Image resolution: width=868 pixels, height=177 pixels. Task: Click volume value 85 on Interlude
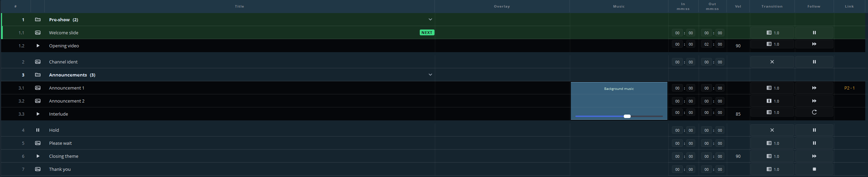coord(738,114)
